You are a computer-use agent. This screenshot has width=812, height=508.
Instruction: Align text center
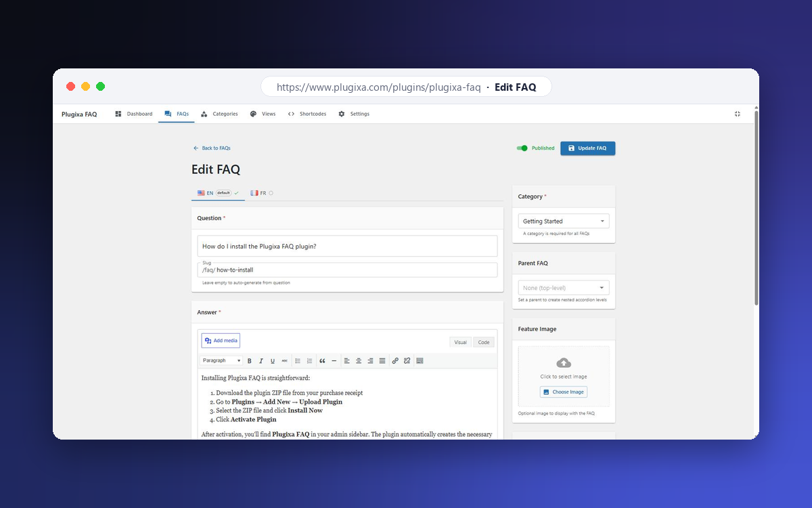click(x=359, y=361)
